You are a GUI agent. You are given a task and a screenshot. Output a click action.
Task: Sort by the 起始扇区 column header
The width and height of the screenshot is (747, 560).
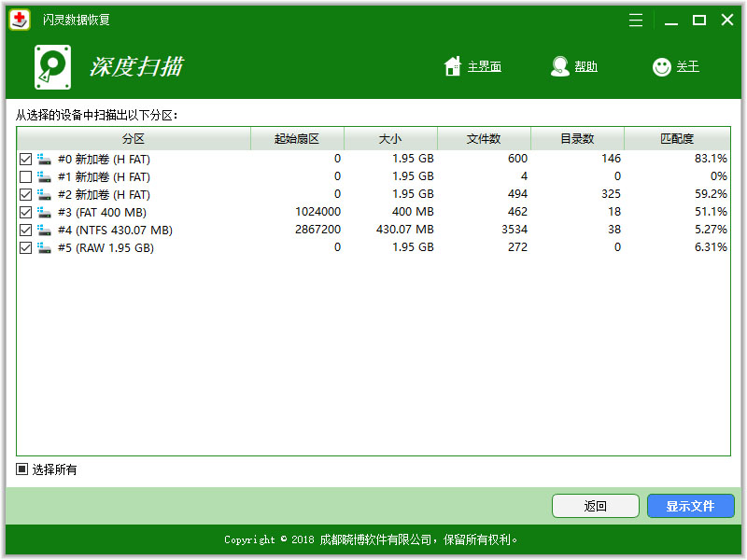click(x=297, y=138)
